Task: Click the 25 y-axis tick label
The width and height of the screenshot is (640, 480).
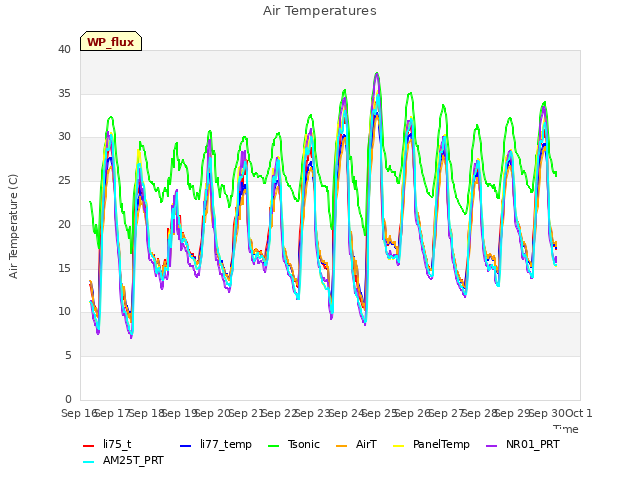Action: coord(64,180)
